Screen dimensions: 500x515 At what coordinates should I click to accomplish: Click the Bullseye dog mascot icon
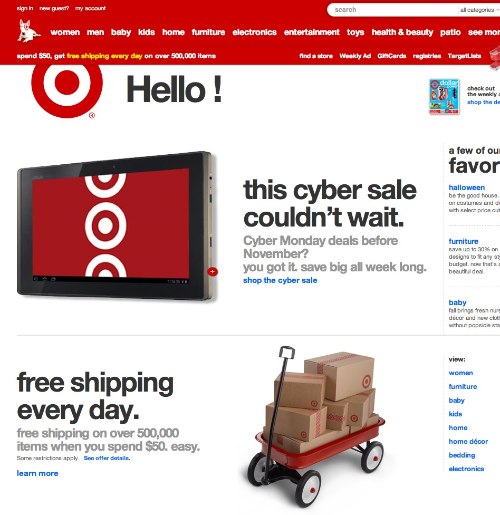[29, 31]
